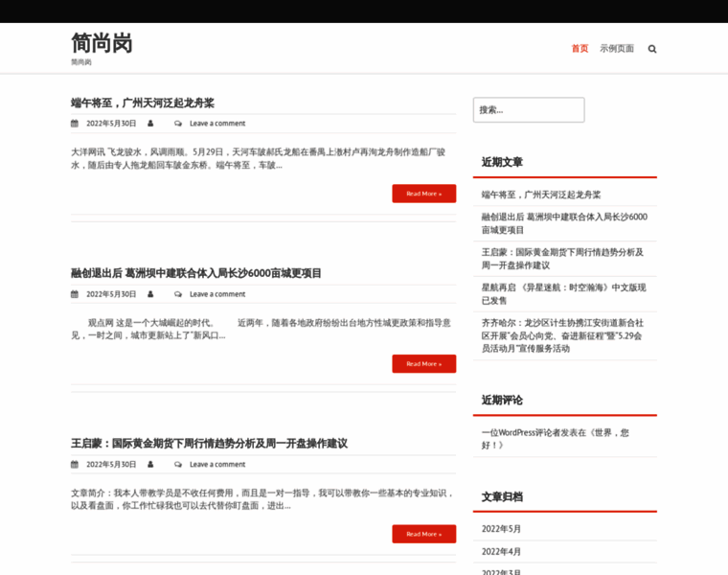Open 2022年5月 archive in sidebar
Image resolution: width=728 pixels, height=575 pixels.
(x=501, y=529)
